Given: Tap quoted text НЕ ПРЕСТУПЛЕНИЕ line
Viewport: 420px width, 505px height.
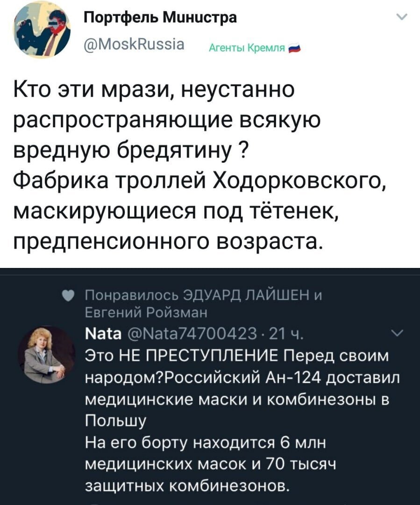Looking at the screenshot, I should (237, 356).
